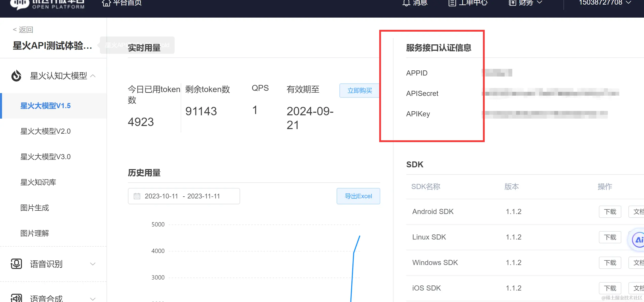This screenshot has height=302, width=644.
Task: Expand the 财务 dropdown arrow
Action: tap(540, 2)
